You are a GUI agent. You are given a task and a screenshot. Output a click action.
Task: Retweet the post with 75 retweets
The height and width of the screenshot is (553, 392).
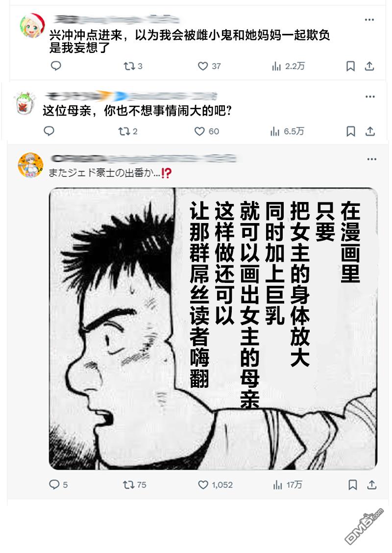[134, 484]
